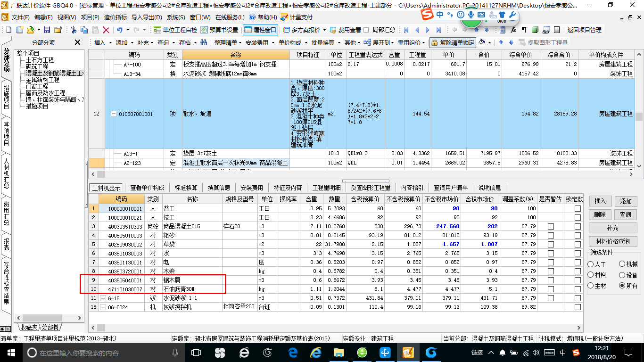This screenshot has height=362, width=644.
Task: Click the 解除清单锁定 button
Action: tap(452, 42)
